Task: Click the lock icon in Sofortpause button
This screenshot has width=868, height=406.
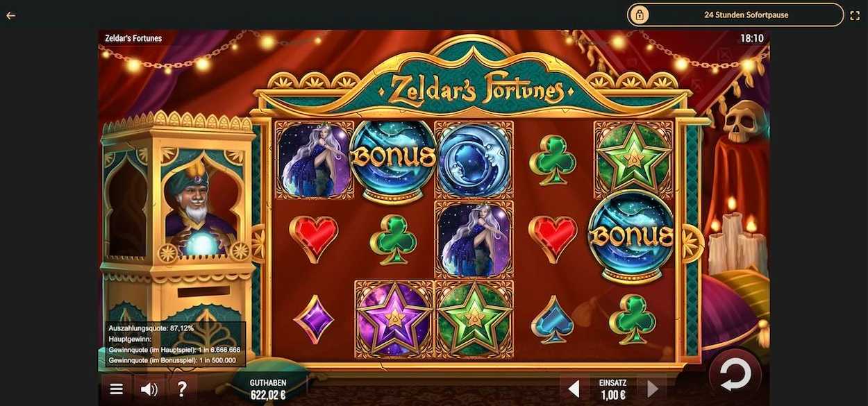Action: [x=640, y=15]
